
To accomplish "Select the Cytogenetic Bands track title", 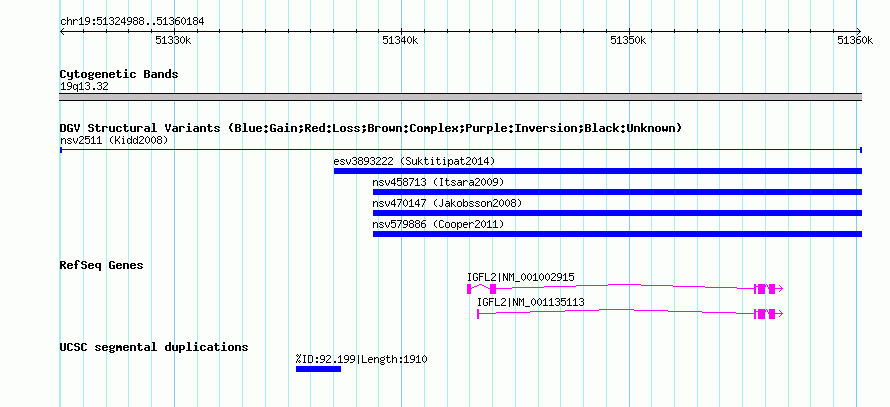I will pos(119,74).
